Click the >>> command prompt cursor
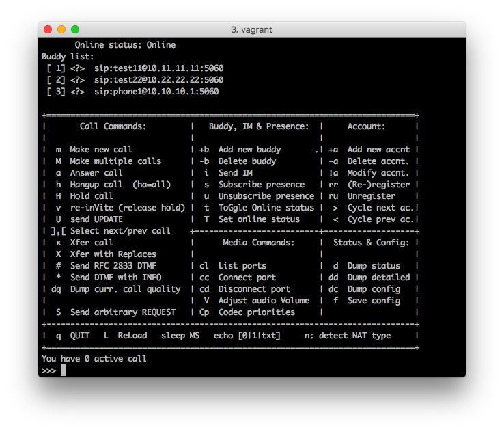The image size is (504, 432). (x=63, y=370)
